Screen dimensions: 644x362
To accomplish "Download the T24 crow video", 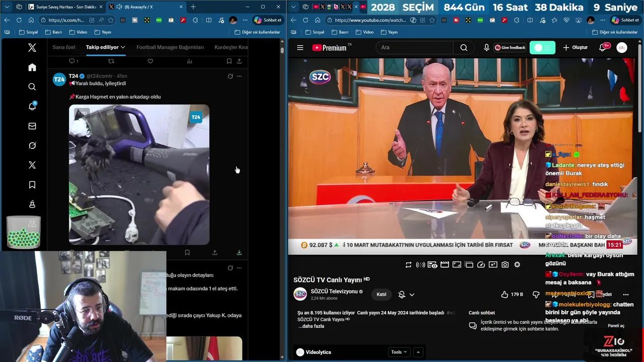I will click(239, 252).
